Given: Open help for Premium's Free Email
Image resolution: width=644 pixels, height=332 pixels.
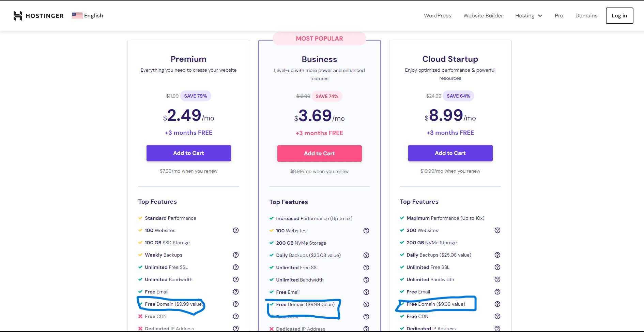Looking at the screenshot, I should pyautogui.click(x=235, y=292).
